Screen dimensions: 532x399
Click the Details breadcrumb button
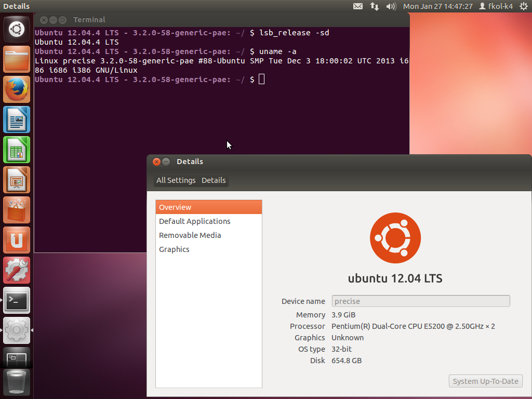pyautogui.click(x=214, y=180)
